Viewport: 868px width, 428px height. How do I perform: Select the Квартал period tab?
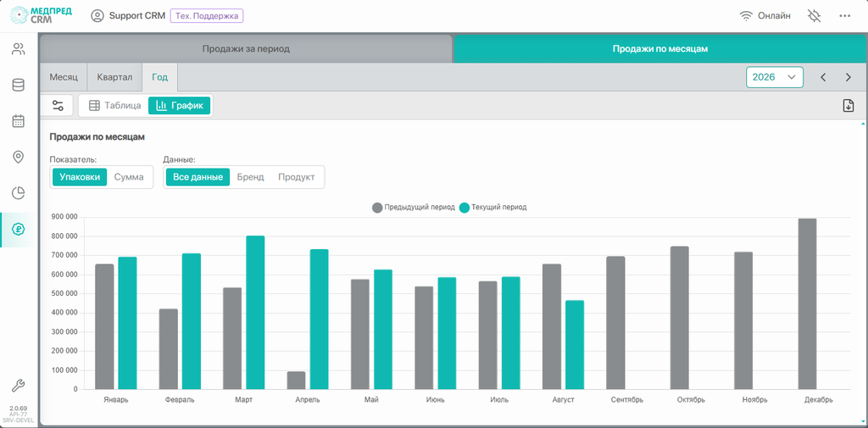click(114, 77)
